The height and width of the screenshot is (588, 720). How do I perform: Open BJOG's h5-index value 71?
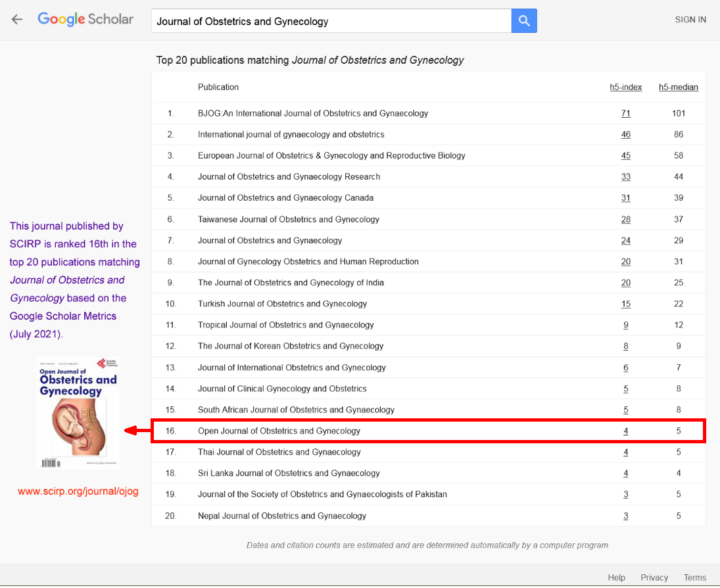point(625,113)
